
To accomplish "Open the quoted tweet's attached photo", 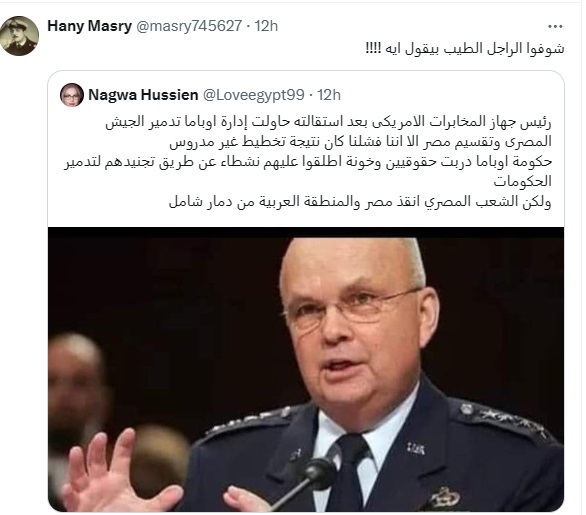I will 306,369.
